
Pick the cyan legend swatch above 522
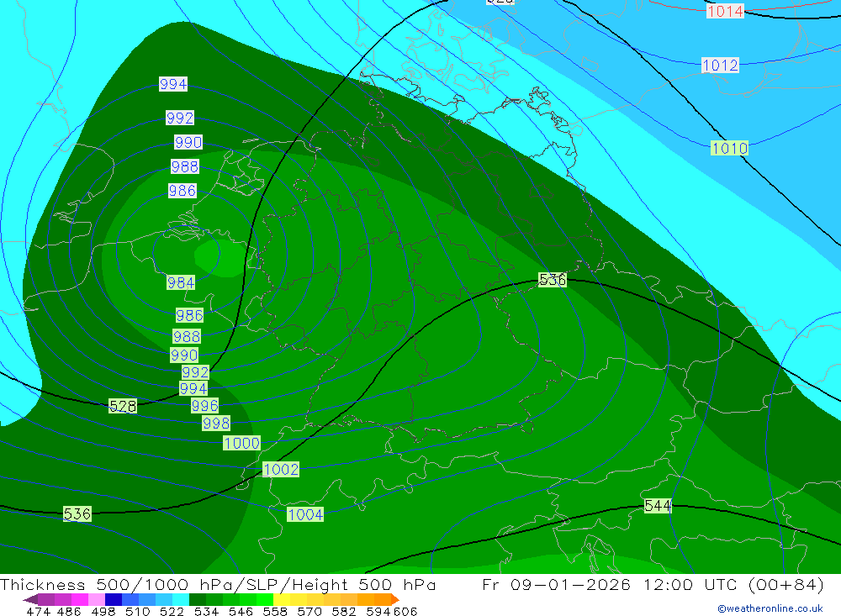(181, 599)
